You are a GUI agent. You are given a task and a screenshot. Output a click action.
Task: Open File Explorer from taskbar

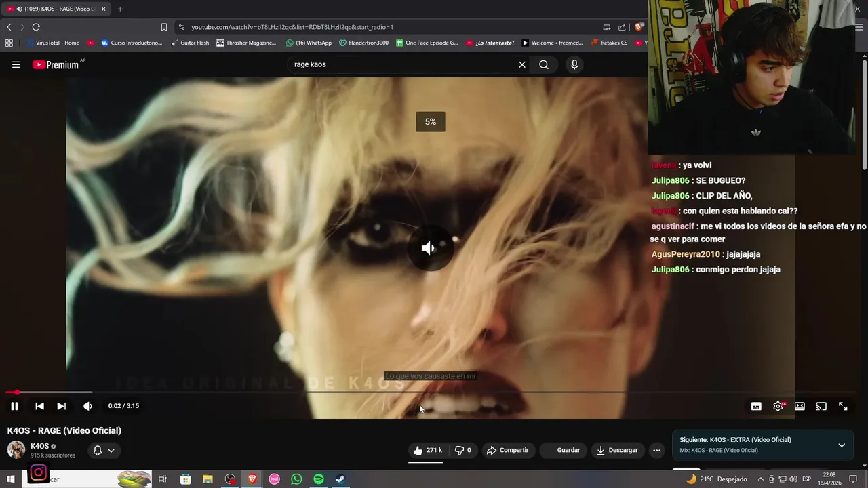point(208,479)
